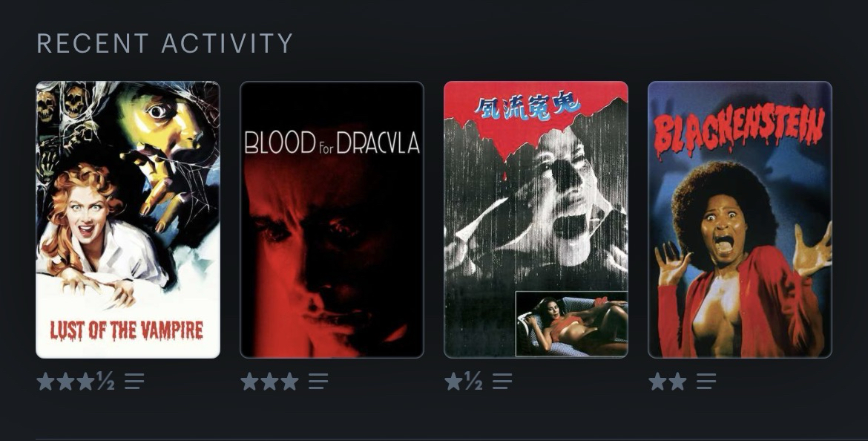Select the first star under Blood for Dracula

pos(250,381)
